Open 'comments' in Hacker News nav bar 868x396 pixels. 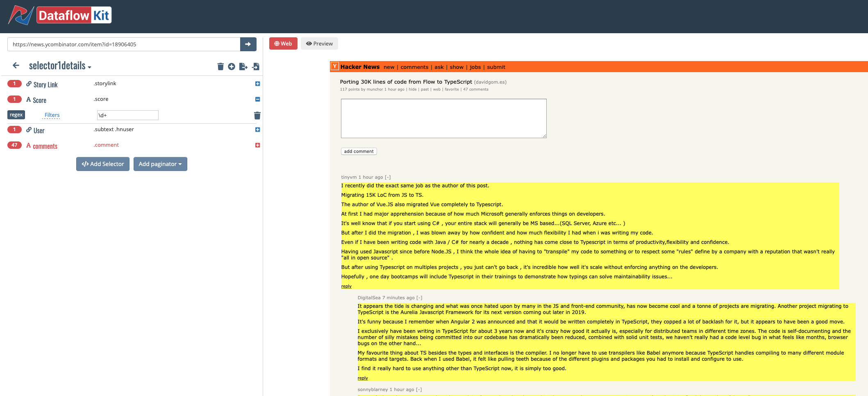[x=414, y=67]
